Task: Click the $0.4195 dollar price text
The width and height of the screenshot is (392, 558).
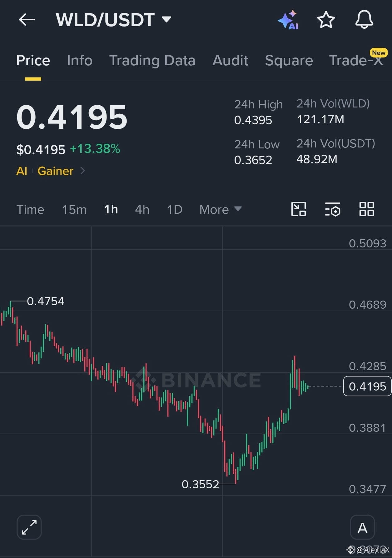Action: [41, 150]
